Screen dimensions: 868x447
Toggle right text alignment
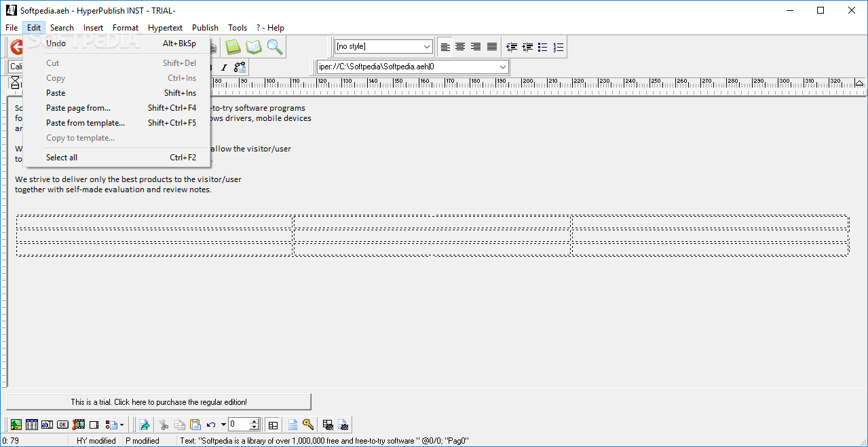pos(476,47)
